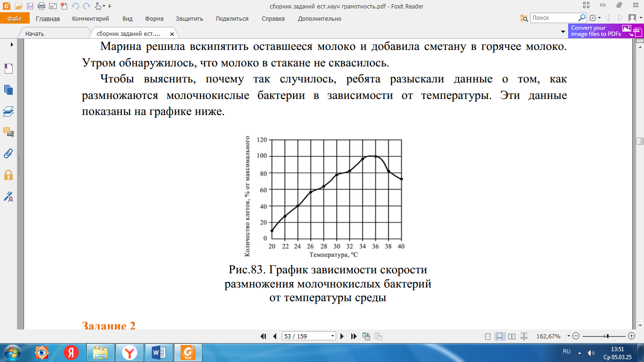Open the customize quick access toolbar arrow
The image size is (644, 362).
[x=110, y=6]
